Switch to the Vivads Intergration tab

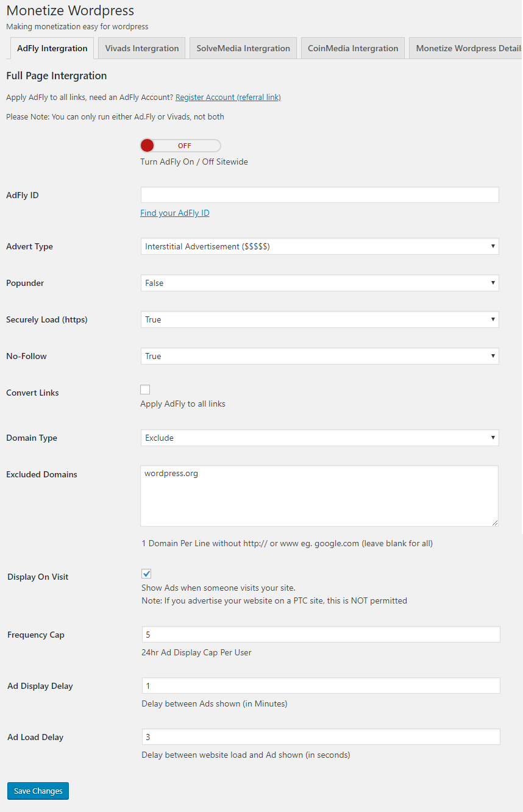(142, 48)
